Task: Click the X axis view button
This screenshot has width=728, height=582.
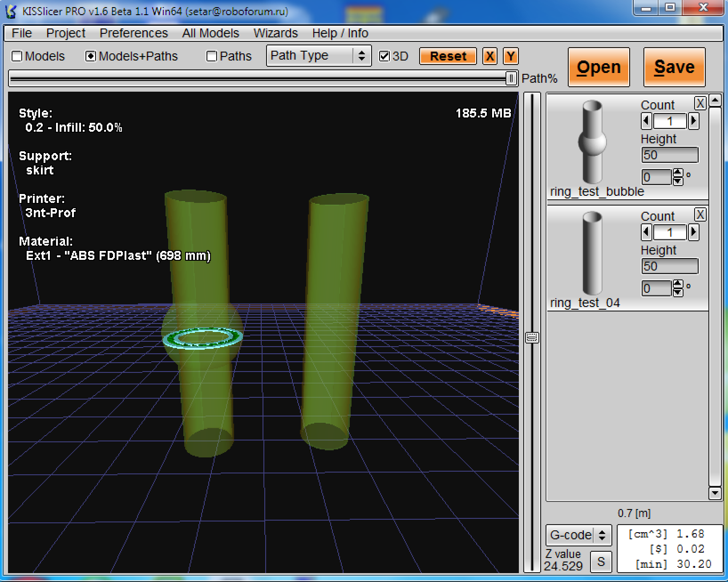Action: coord(490,57)
